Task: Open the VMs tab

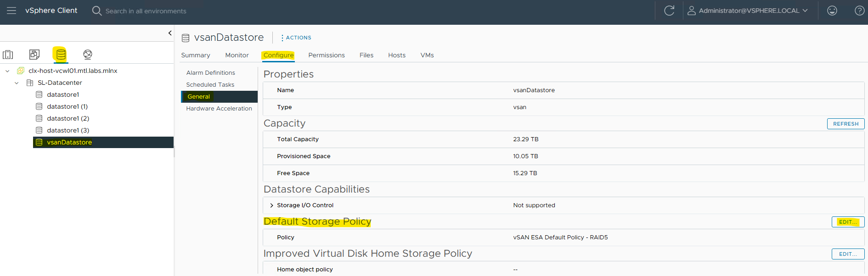Action: pos(427,55)
